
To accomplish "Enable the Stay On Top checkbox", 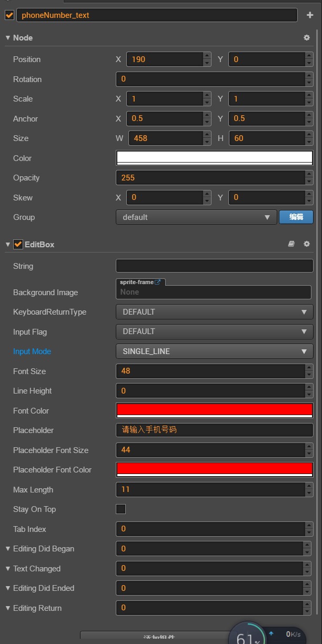I will pos(121,509).
